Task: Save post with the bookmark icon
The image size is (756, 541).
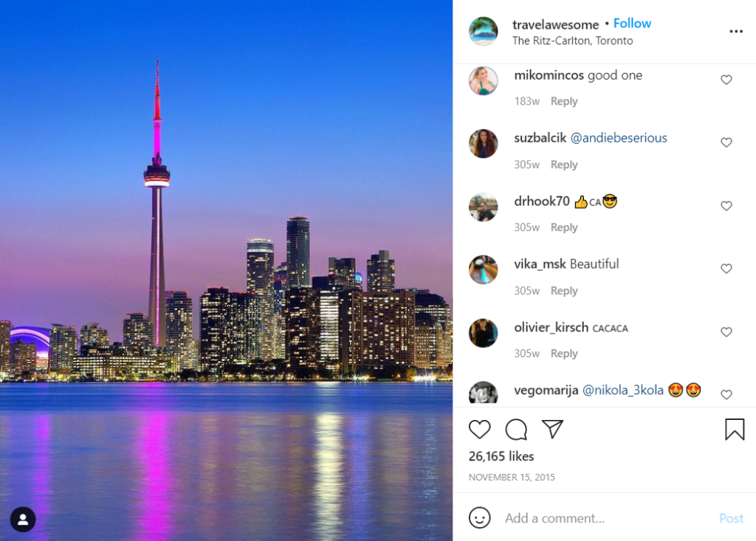Action: [x=735, y=429]
